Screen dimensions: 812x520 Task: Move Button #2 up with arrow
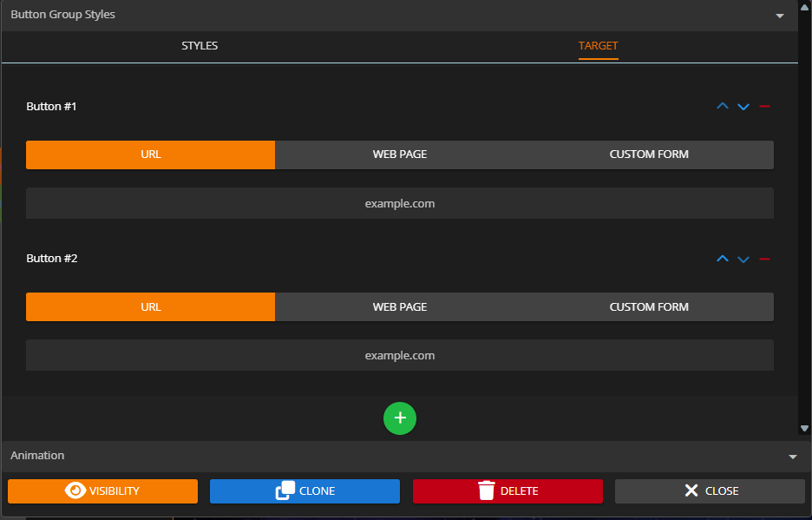722,259
